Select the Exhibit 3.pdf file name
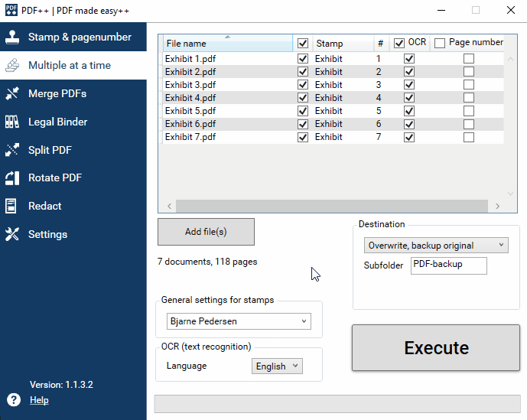Screen dimensions: 527x420 coord(190,85)
